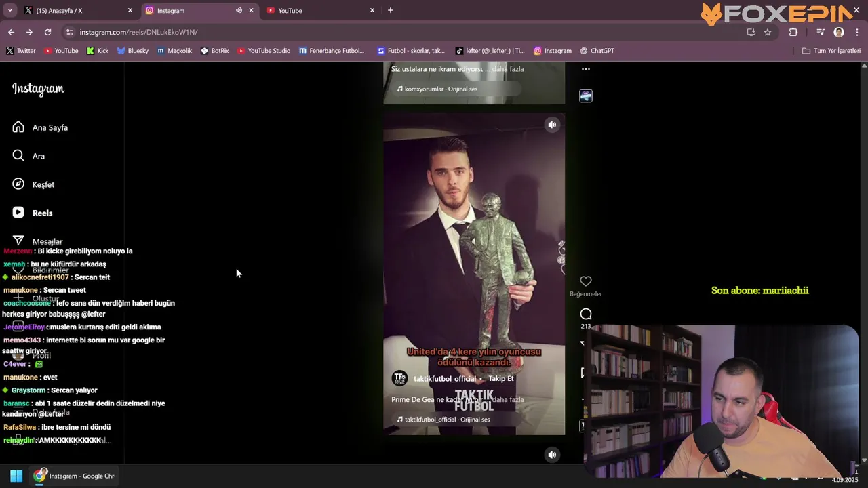The width and height of the screenshot is (868, 488).
Task: Open the Chrome profile avatar
Action: tap(839, 32)
